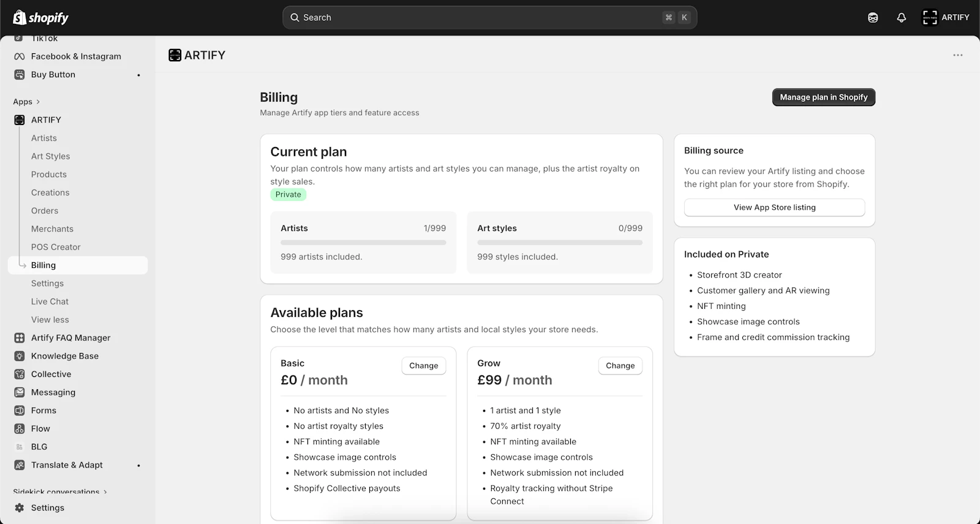Click the Settings gear icon
Screen dimensions: 980x524
[x=20, y=508]
